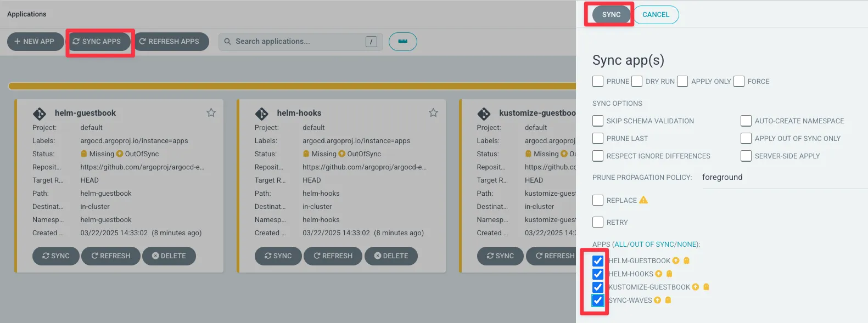Tick the FORCE checkbox
The width and height of the screenshot is (868, 323).
[739, 81]
